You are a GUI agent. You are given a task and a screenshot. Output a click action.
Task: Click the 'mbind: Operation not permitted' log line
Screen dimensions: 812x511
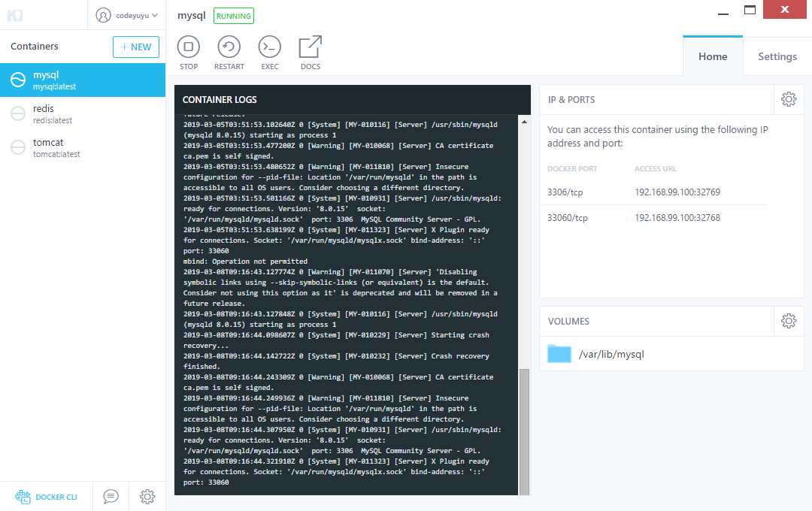245,262
